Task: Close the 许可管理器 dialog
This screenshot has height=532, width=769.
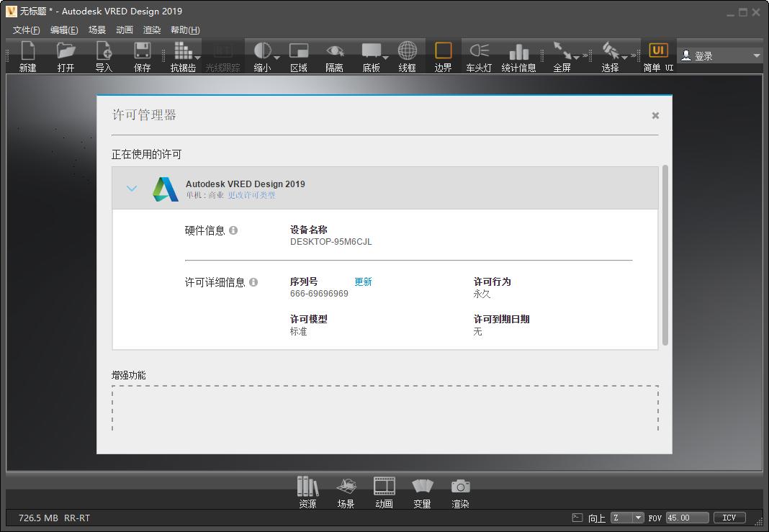Action: click(655, 116)
